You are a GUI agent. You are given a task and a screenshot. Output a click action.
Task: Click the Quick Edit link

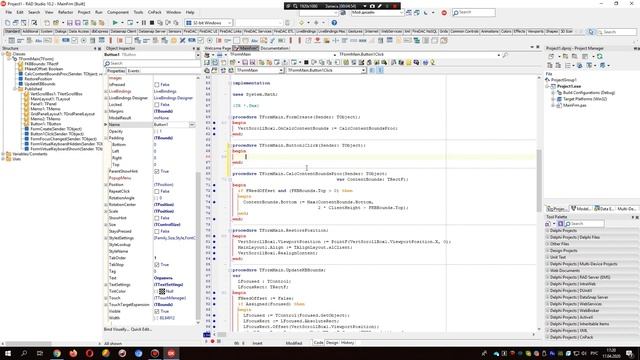tap(141, 329)
